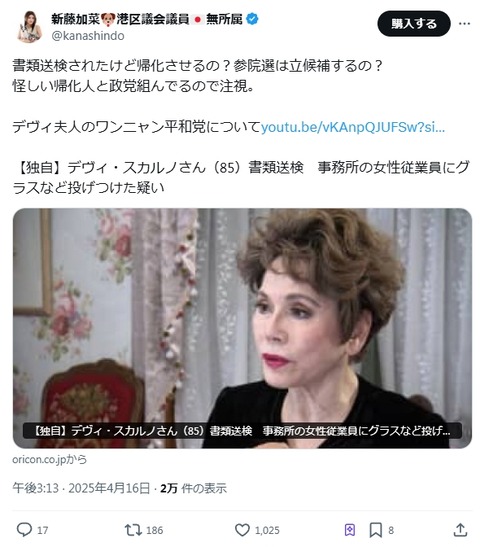This screenshot has width=480, height=547.
Task: Click the bookmark icon
Action: (x=376, y=530)
